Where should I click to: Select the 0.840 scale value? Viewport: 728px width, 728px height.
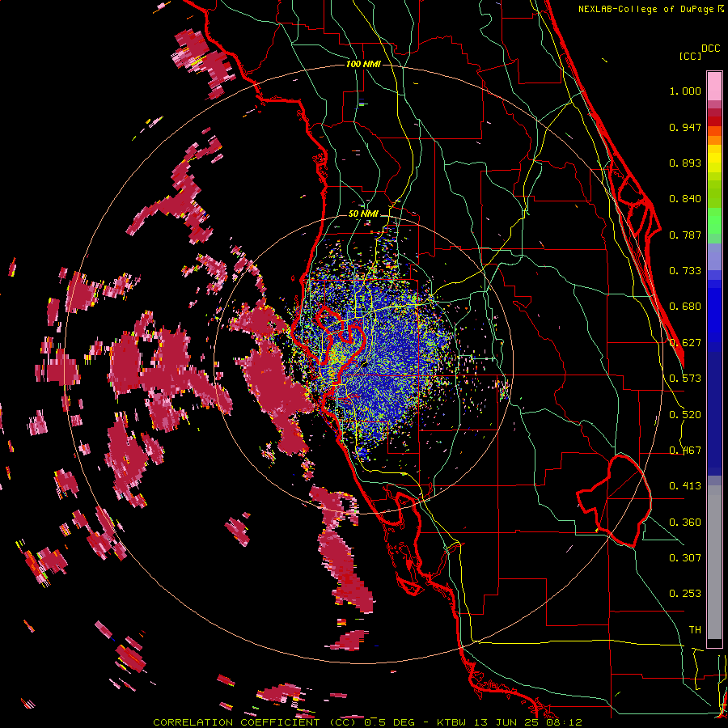point(685,199)
